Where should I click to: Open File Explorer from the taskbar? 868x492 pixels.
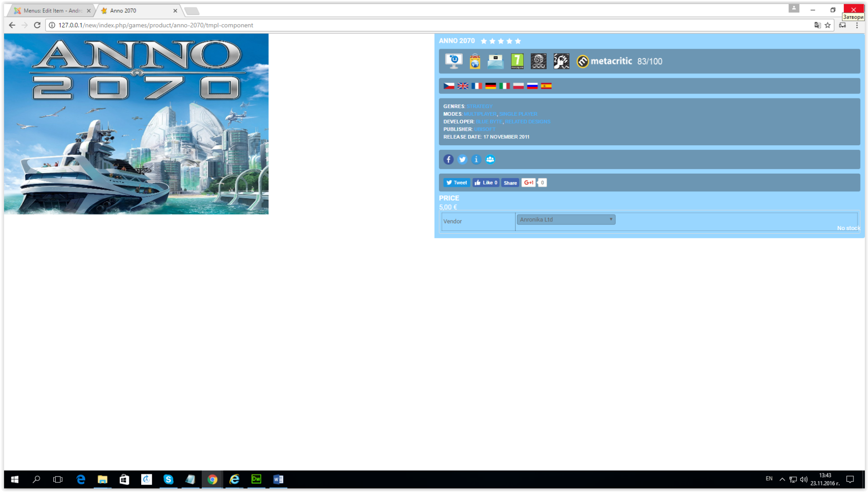click(102, 479)
